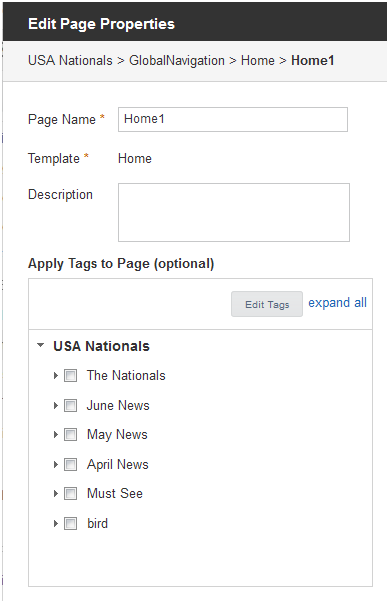Expand the April News tag node
Image resolution: width=389 pixels, height=603 pixels.
point(56,465)
